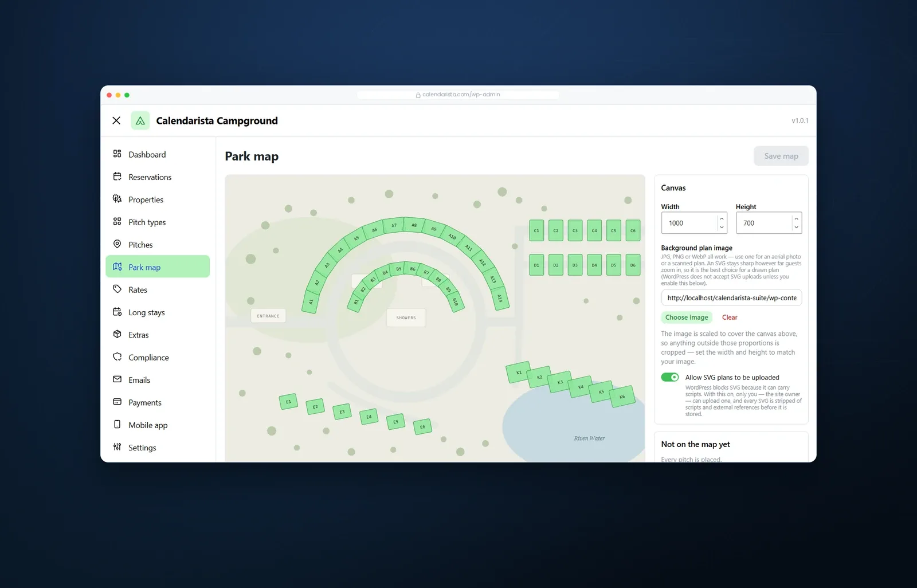Close the panel with the X icon
917x588 pixels.
(x=116, y=120)
